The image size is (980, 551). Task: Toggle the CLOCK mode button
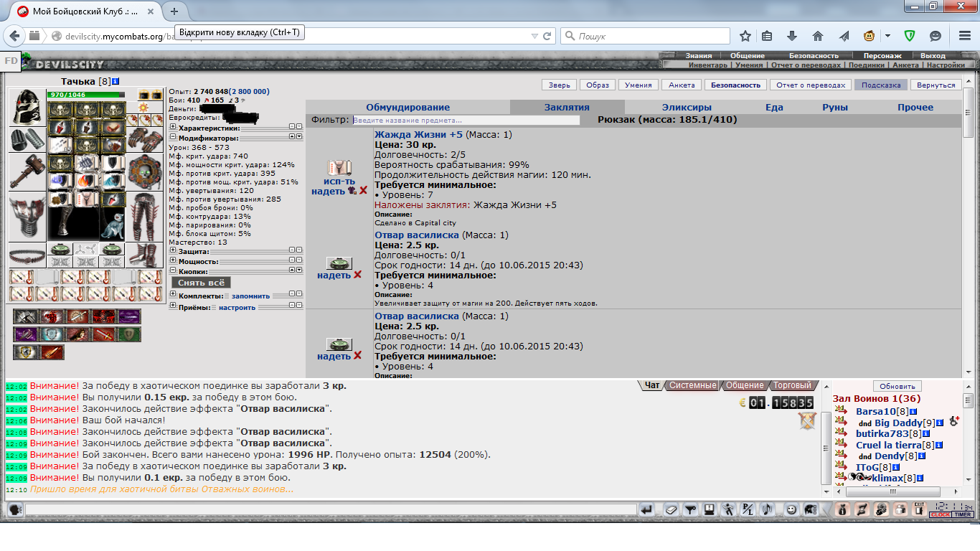tap(941, 515)
